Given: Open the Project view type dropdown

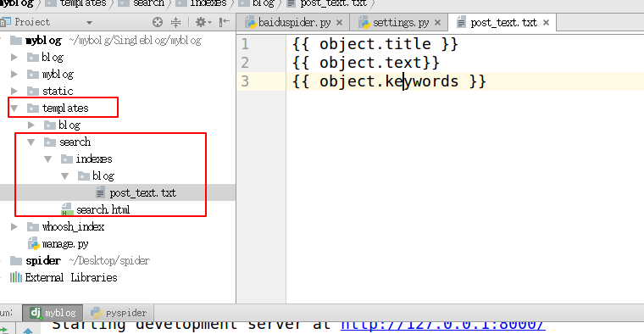Looking at the screenshot, I should click(89, 23).
